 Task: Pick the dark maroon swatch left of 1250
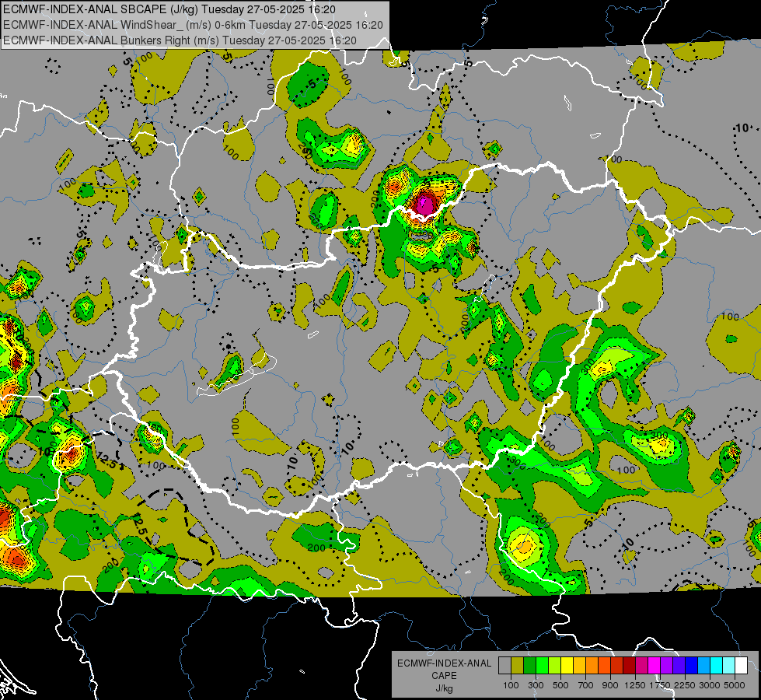pos(630,666)
